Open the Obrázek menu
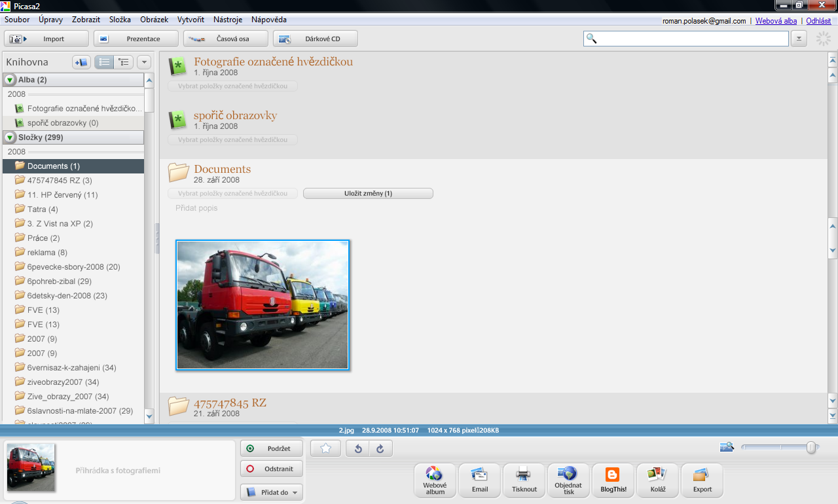 pyautogui.click(x=155, y=20)
